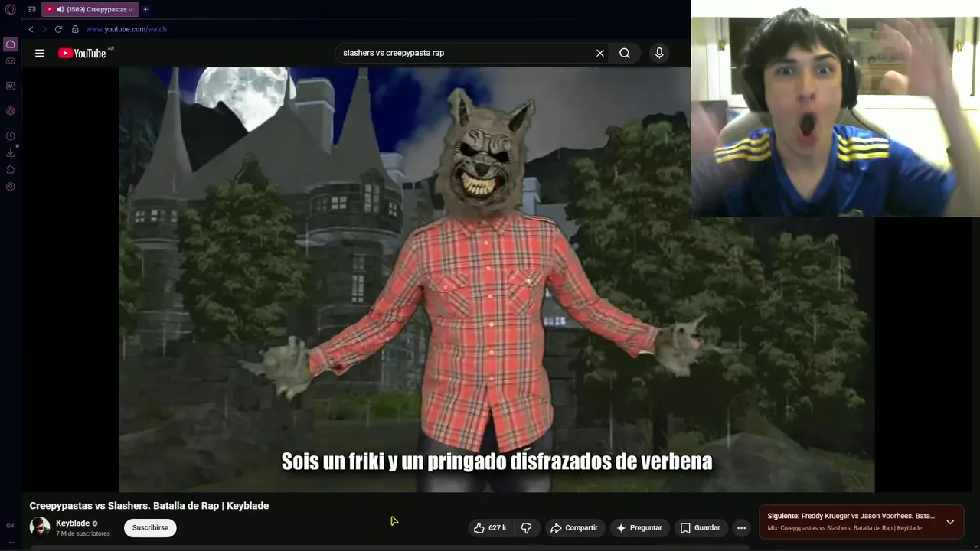Open more actions three-dot menu

coord(741,527)
